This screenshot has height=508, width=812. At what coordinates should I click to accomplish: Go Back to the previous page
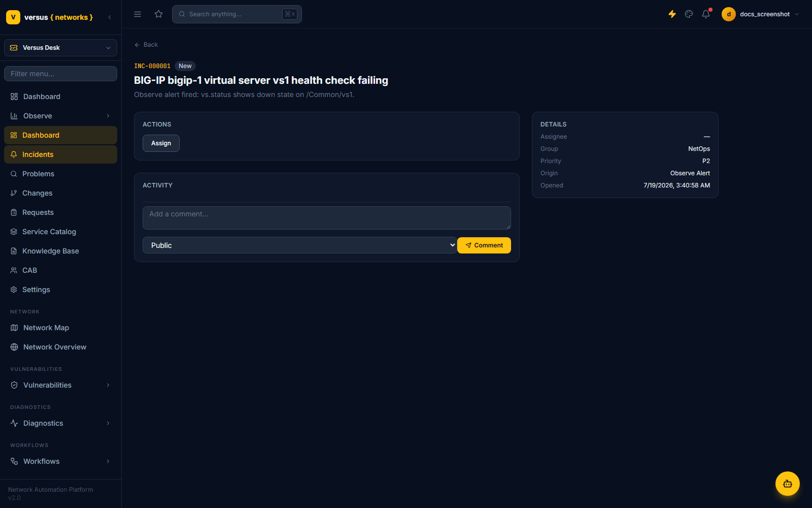click(x=146, y=45)
